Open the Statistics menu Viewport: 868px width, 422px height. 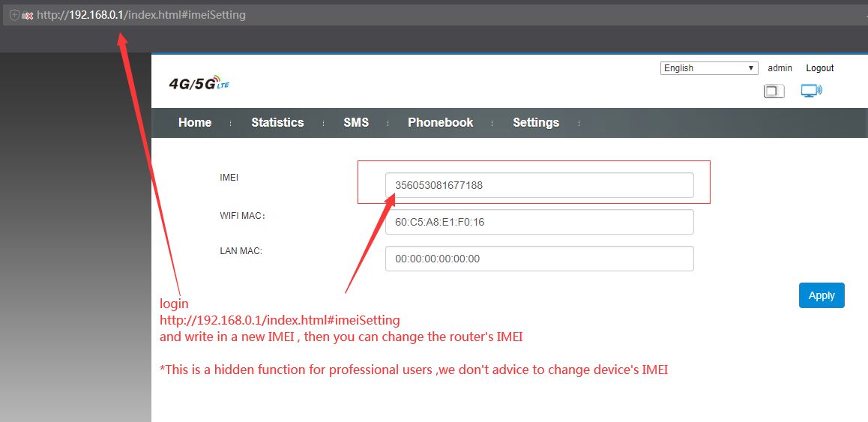277,122
